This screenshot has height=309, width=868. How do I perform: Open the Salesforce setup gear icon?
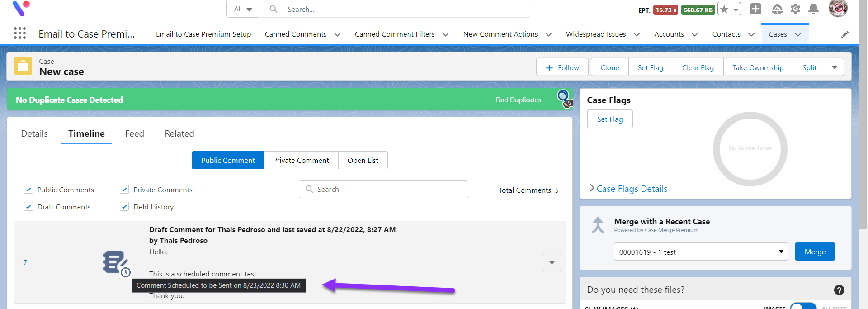tap(795, 9)
